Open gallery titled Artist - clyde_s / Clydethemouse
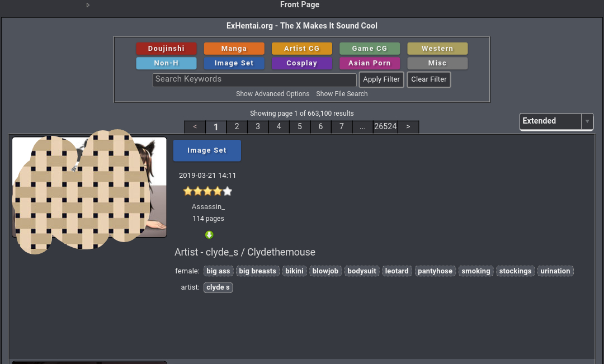604x364 pixels. click(x=245, y=252)
